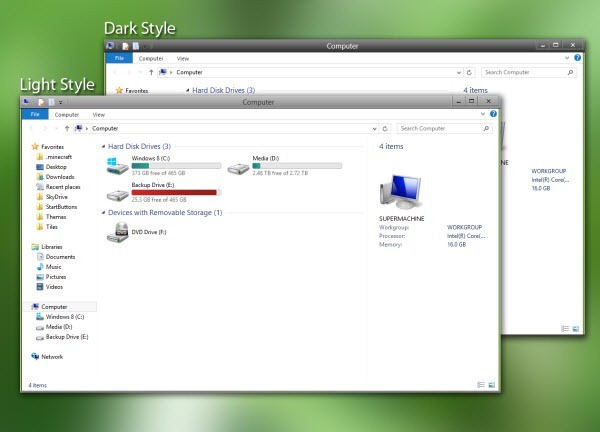Click the SUPERMACHINE computer icon in details pane
This screenshot has width=600, height=432.
click(x=401, y=192)
